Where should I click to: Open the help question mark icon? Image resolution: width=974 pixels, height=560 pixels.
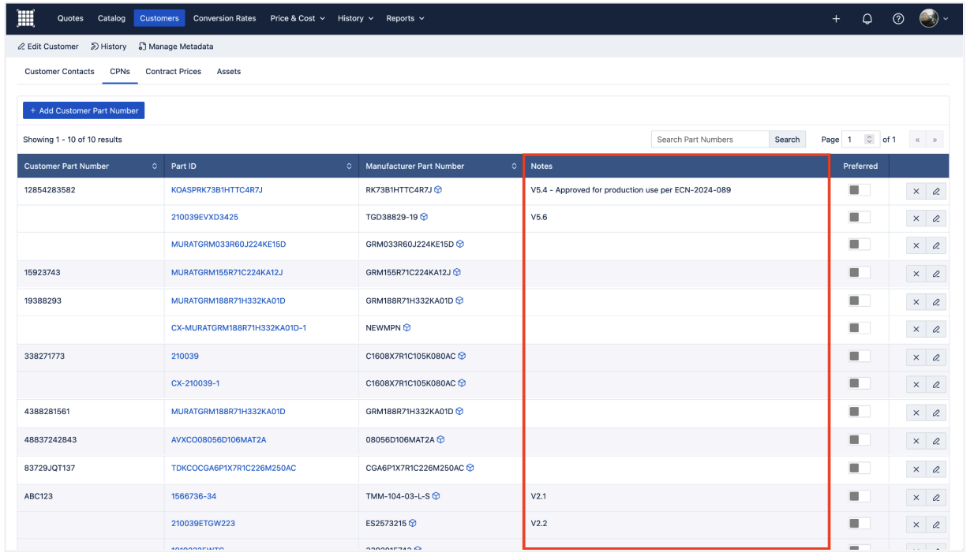[897, 19]
